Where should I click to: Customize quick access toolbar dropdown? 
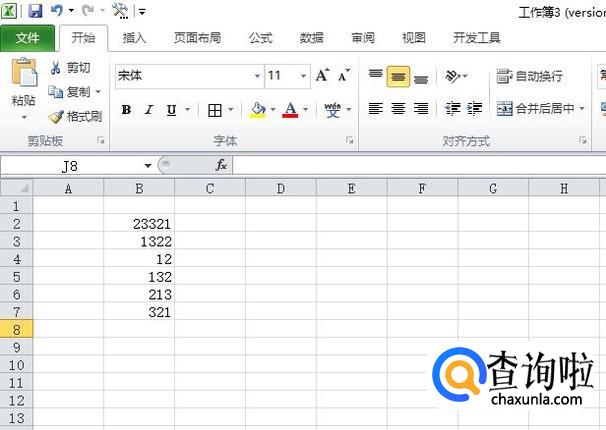[x=142, y=12]
